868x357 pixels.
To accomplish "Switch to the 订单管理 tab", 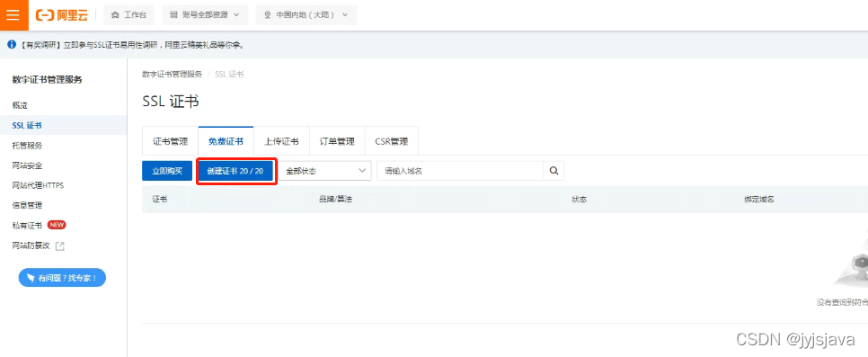I will click(337, 141).
